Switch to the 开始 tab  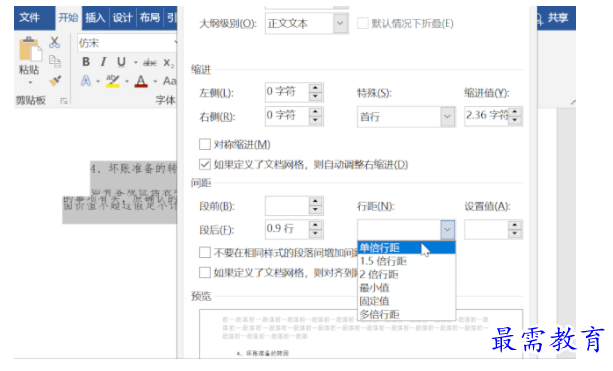[x=68, y=18]
